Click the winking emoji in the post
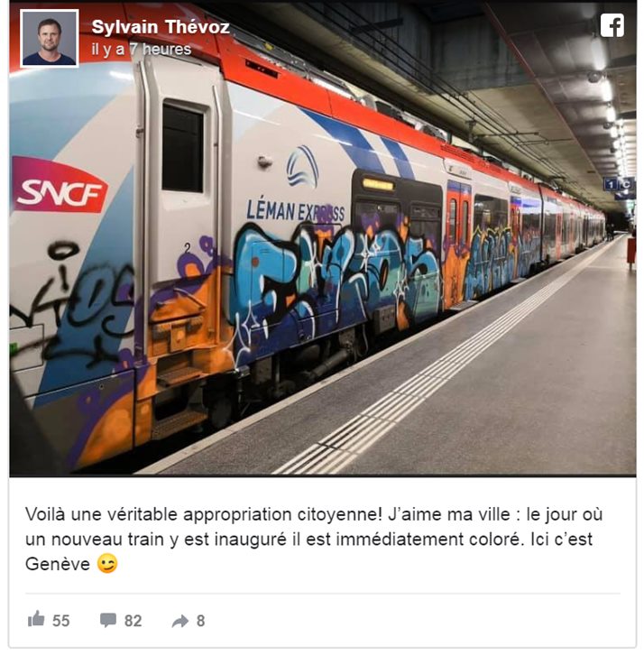The image size is (644, 655). point(107,564)
